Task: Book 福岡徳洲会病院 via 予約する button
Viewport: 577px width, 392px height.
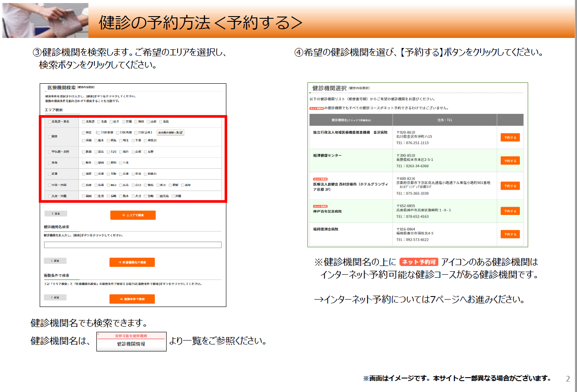Action: 510,234
